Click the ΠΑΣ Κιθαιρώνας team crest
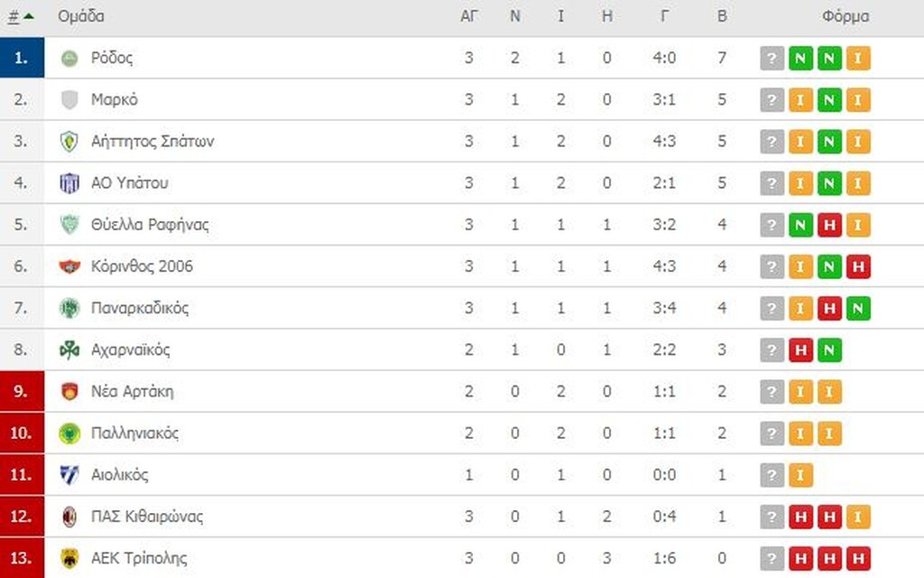The width and height of the screenshot is (924, 578). [69, 517]
